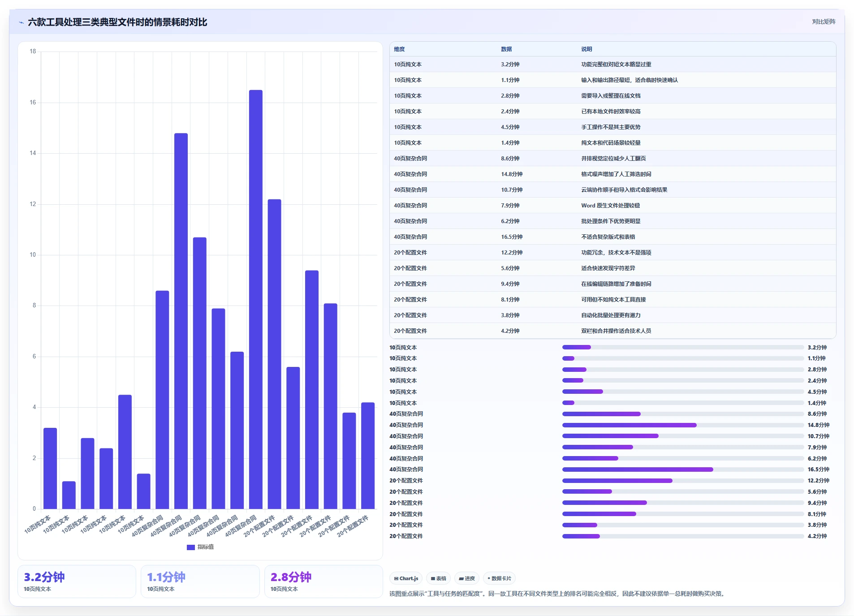
Task: Click the chart bar reaching 12.2
Action: pos(275,354)
